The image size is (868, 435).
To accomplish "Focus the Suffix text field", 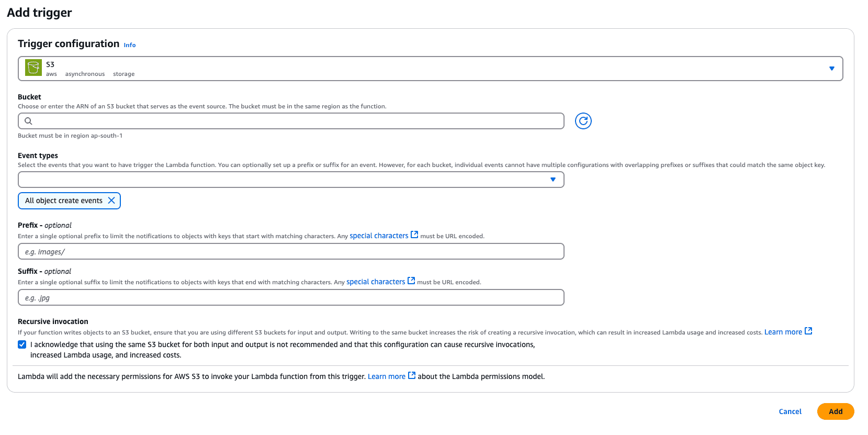I will [291, 297].
